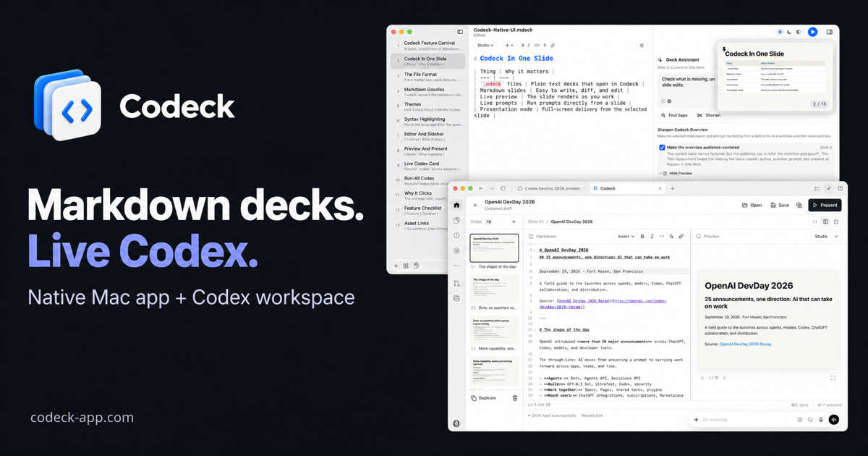Open slide settings icon near native editor
Screen dimensions: 868x456
642,46
